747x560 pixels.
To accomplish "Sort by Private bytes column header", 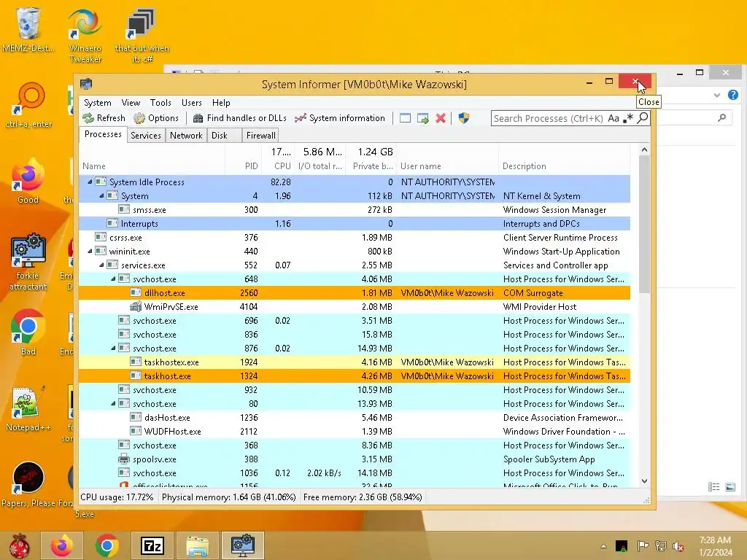I will 371,166.
